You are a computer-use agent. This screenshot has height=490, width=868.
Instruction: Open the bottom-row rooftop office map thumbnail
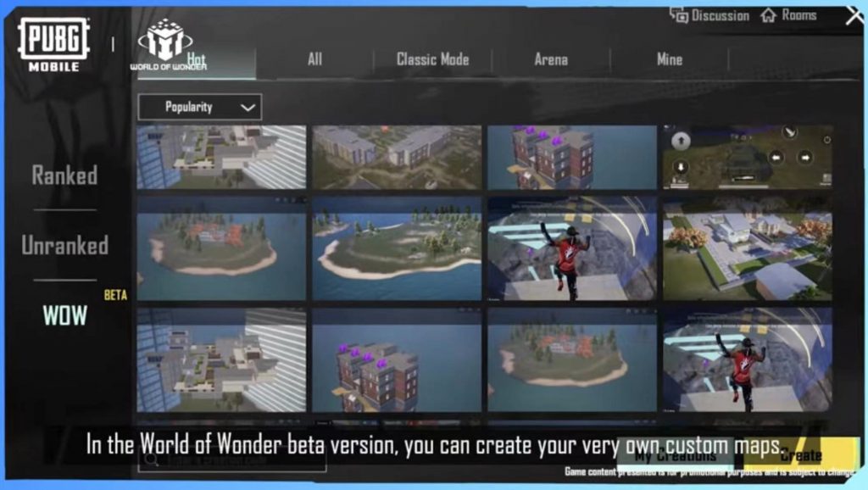[x=221, y=360]
